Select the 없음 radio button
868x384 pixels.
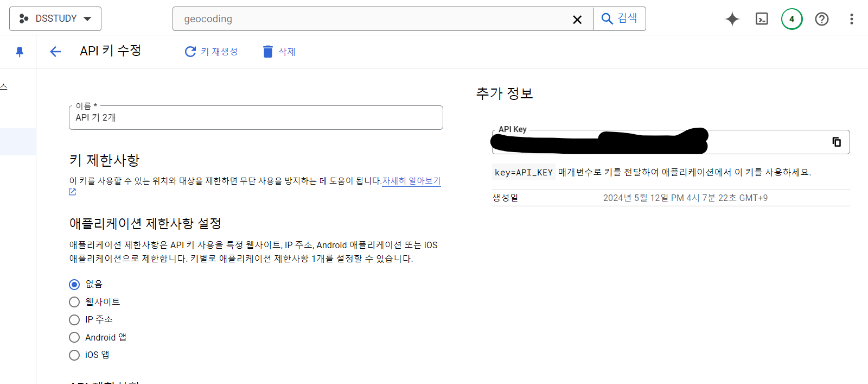point(74,285)
